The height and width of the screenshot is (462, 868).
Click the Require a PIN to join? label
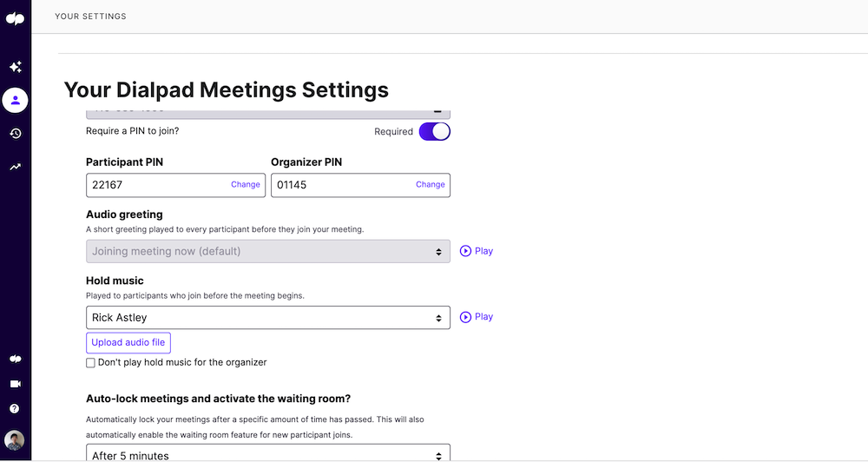click(132, 131)
